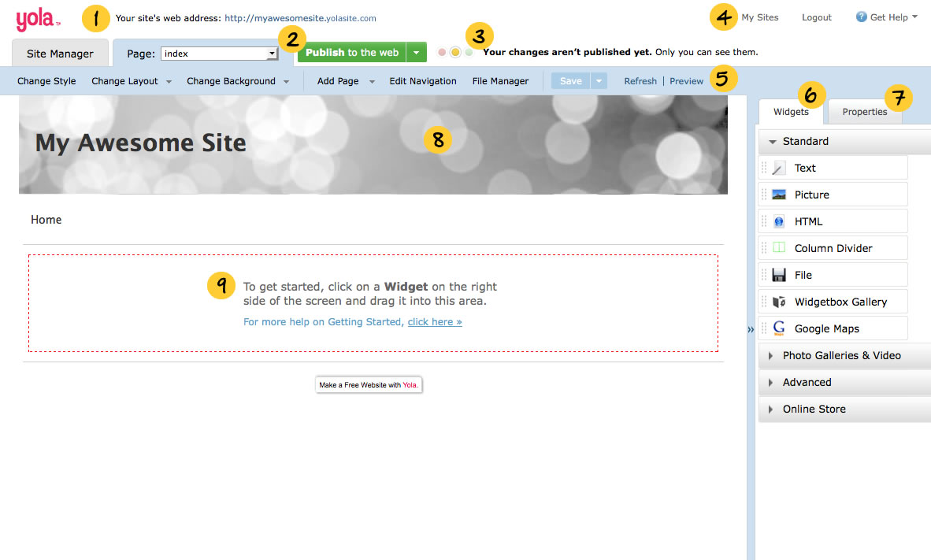
Task: Click the Publish to the web button
Action: click(x=351, y=52)
